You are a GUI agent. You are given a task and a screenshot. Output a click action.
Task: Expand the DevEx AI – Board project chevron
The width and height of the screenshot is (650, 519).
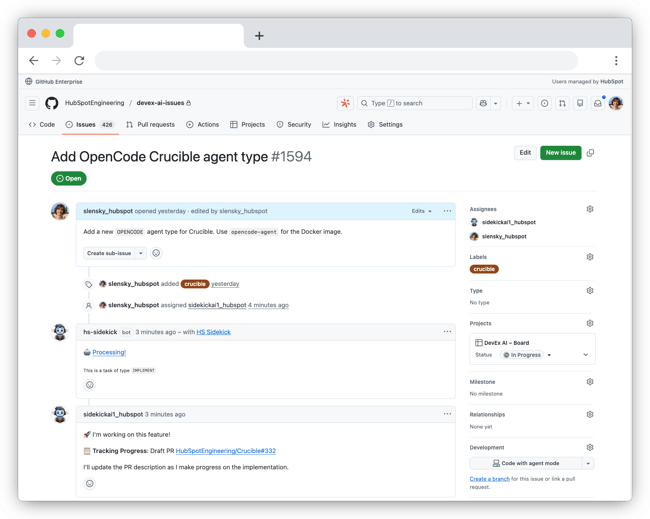[x=586, y=355]
